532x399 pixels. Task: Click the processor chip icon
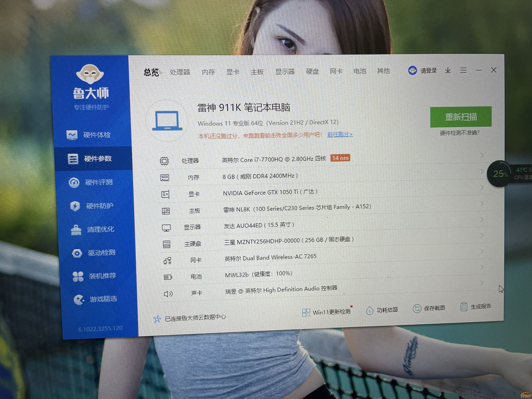[x=164, y=161]
